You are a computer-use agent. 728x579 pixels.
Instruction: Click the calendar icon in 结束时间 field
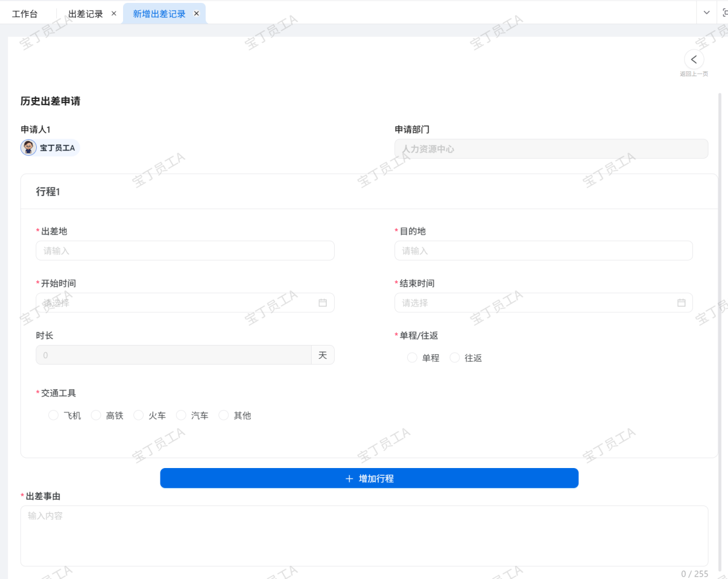pos(681,303)
